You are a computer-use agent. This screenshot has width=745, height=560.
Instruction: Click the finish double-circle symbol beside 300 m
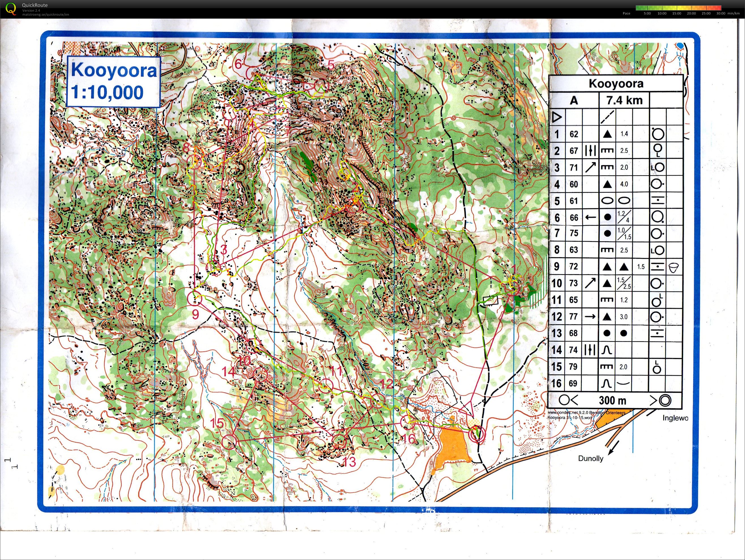point(665,400)
